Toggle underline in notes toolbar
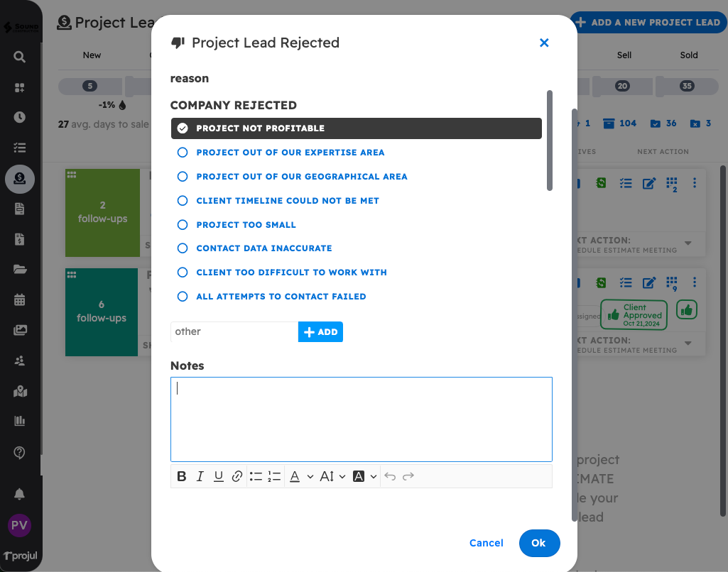The height and width of the screenshot is (572, 728). [219, 476]
